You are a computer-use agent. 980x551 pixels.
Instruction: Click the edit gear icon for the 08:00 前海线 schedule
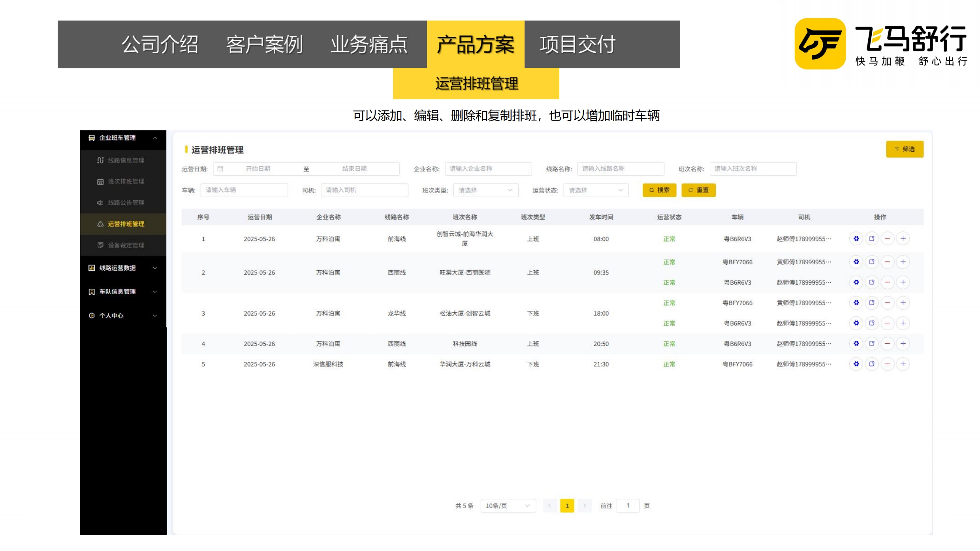(856, 239)
